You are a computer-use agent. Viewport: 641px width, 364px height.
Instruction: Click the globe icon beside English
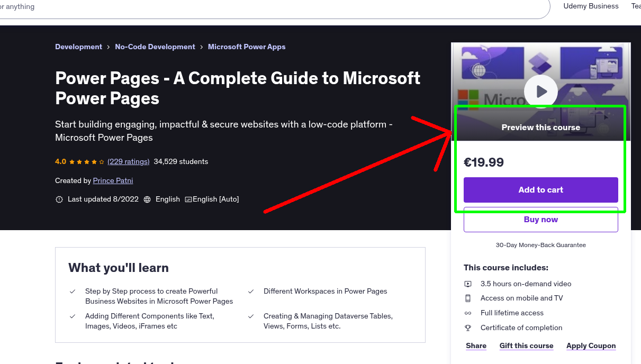(x=147, y=199)
